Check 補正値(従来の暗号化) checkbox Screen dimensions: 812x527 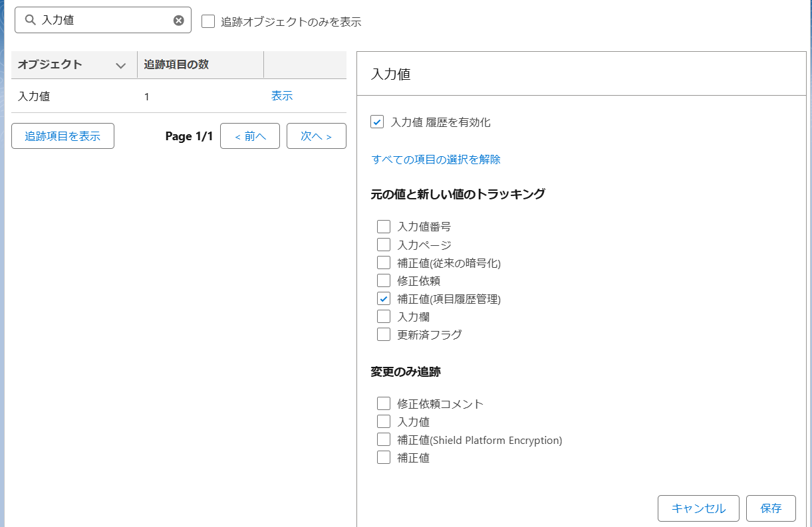pos(384,263)
